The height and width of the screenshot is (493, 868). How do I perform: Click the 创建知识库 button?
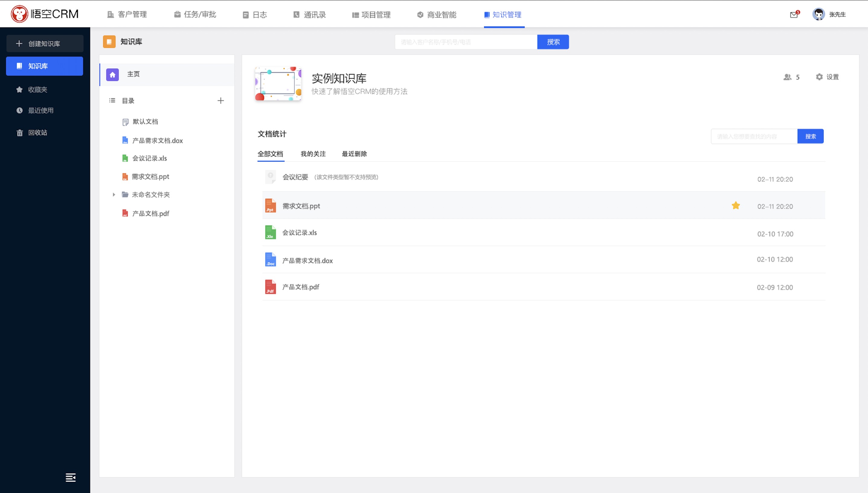(45, 44)
